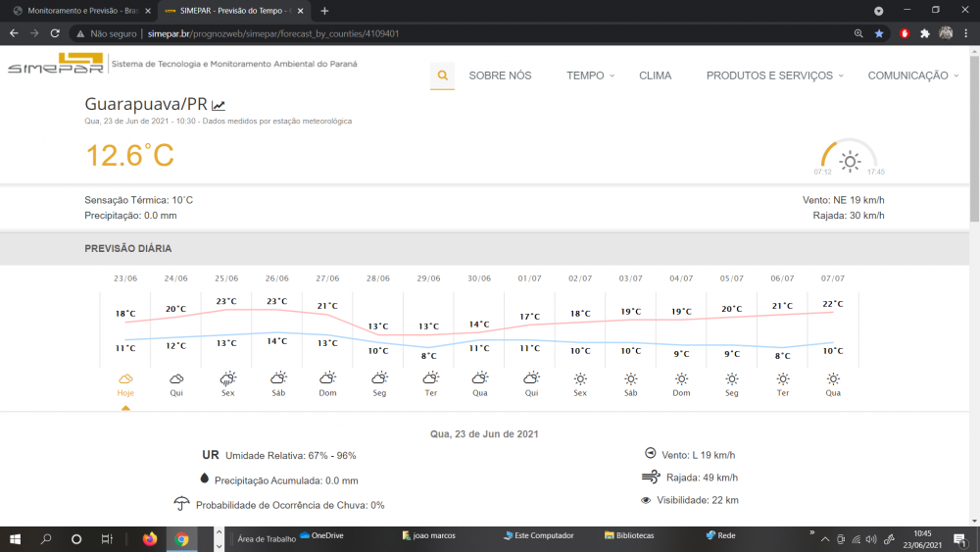The height and width of the screenshot is (552, 980).
Task: Click the Seg 28/06 forecast icon
Action: tap(379, 377)
